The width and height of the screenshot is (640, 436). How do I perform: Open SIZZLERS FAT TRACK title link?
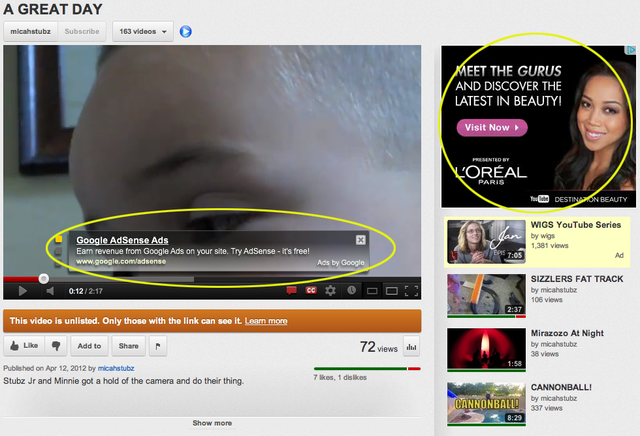[577, 279]
